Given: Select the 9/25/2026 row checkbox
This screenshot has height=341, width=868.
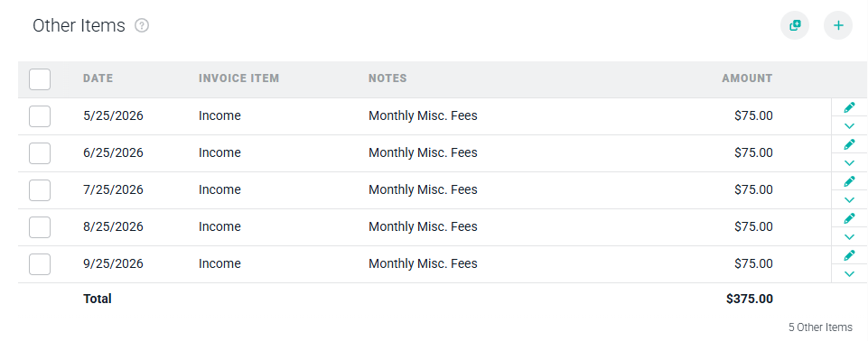Looking at the screenshot, I should (x=40, y=264).
